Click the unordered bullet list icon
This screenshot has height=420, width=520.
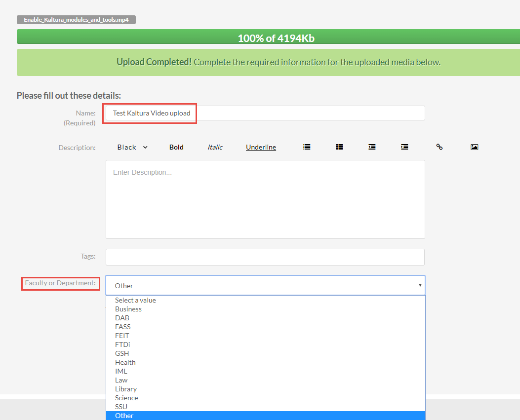click(x=307, y=147)
